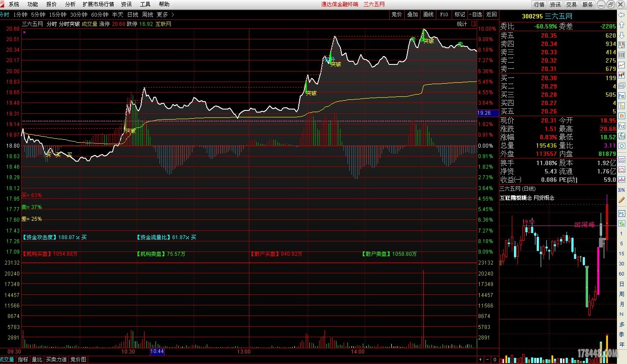Click the back arrow icon in right sidebar
This screenshot has height=364, width=627.
(x=621, y=15)
